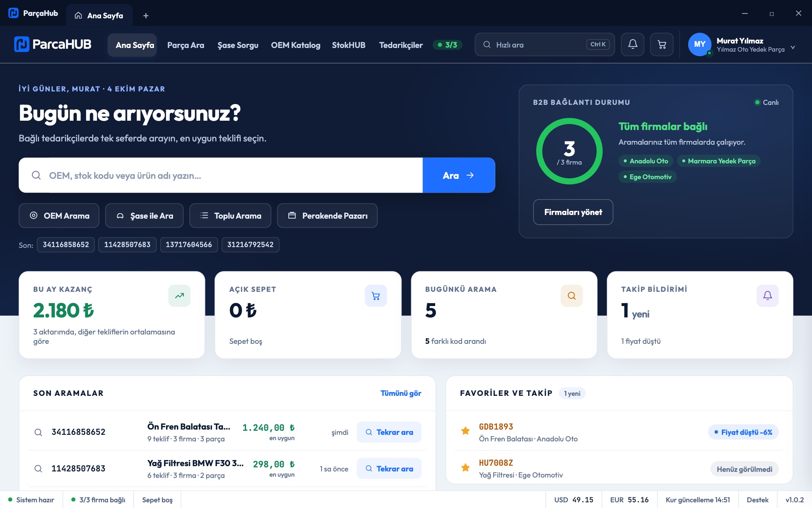Select the Ana Sayfa window tab

pos(99,15)
